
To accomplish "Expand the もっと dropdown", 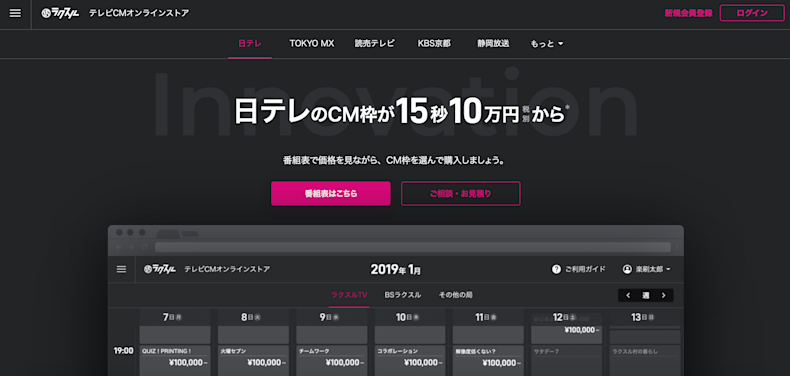I will click(x=547, y=44).
